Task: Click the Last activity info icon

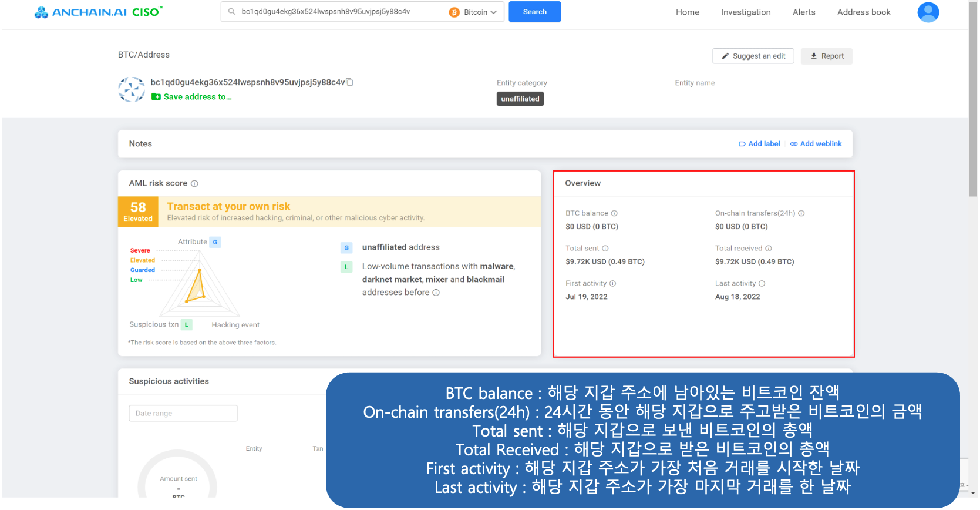Action: 762,284
